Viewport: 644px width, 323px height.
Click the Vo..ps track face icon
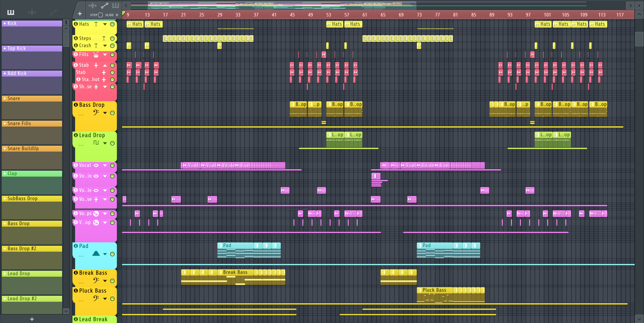pyautogui.click(x=96, y=214)
